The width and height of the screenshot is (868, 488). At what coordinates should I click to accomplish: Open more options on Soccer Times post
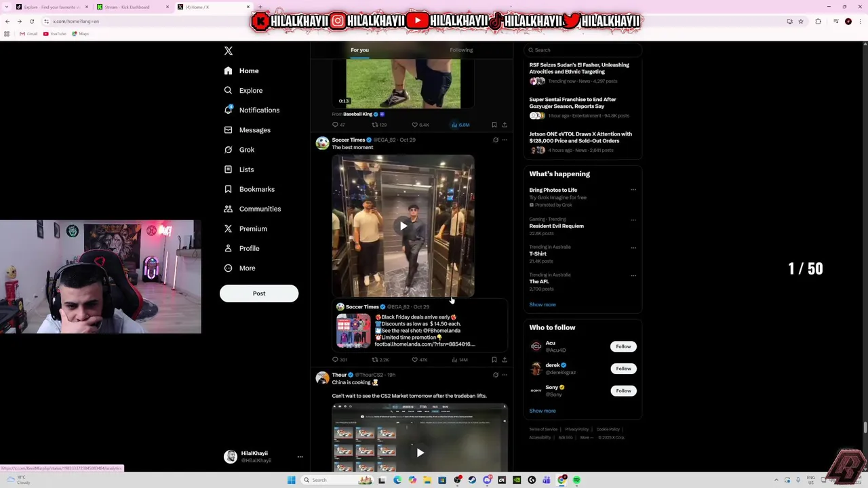(505, 140)
